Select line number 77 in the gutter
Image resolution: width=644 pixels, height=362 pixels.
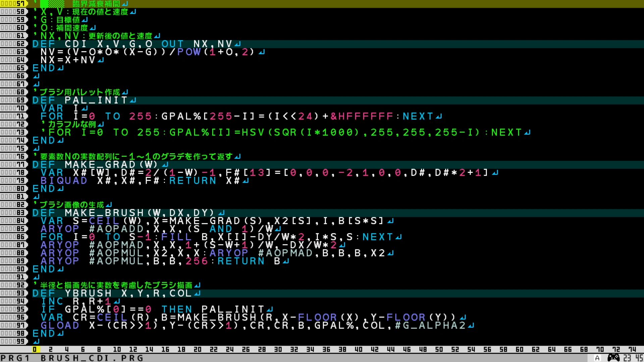13,165
